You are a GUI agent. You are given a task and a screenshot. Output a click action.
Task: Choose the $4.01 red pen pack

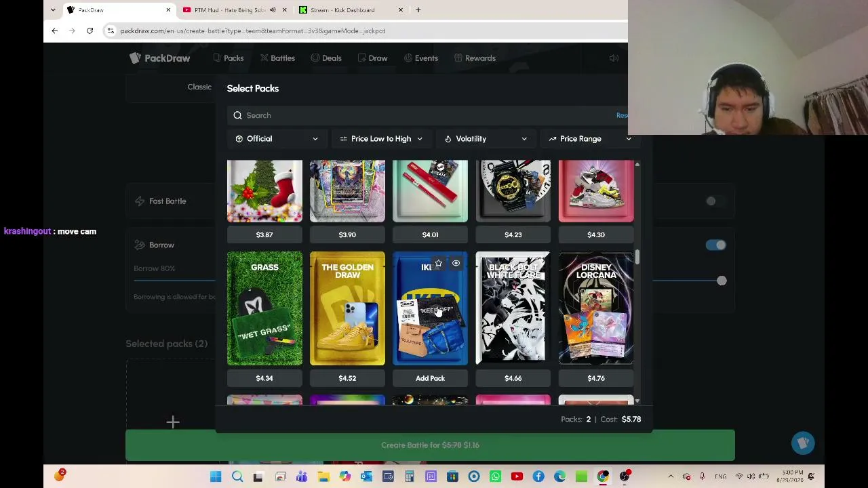430,191
